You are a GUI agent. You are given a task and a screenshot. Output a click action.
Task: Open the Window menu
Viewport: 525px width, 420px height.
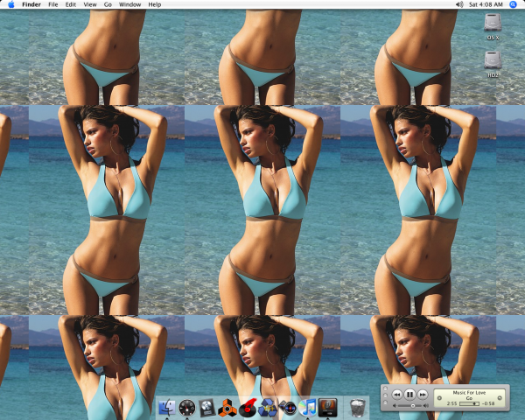coord(129,4)
